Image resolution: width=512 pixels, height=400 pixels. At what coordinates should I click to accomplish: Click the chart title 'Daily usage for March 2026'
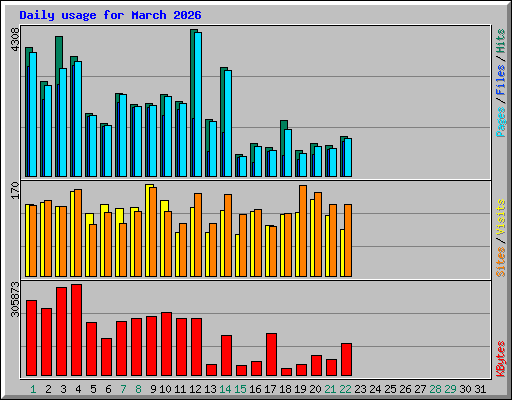pyautogui.click(x=110, y=15)
